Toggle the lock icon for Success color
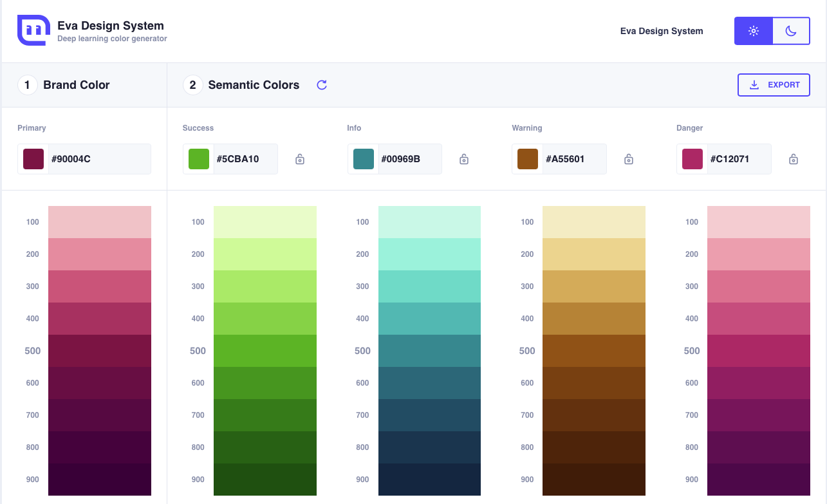The image size is (827, 504). [x=300, y=159]
